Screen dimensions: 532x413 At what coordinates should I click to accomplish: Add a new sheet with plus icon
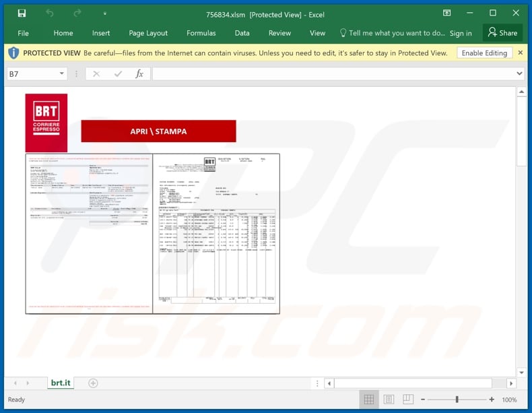pyautogui.click(x=93, y=383)
